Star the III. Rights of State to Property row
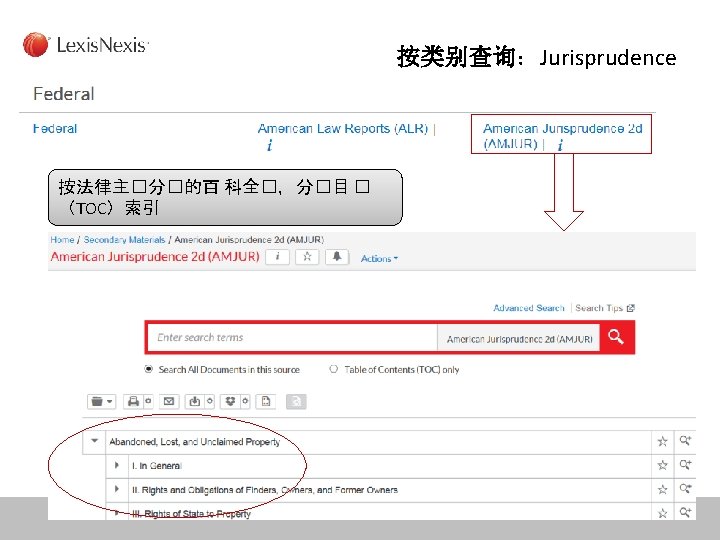Image resolution: width=720 pixels, height=540 pixels. (x=662, y=513)
